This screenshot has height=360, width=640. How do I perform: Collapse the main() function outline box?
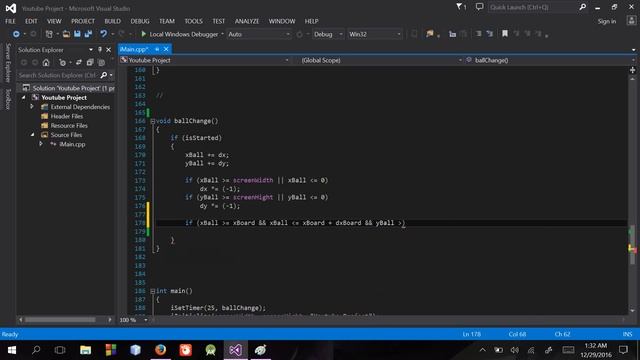pyautogui.click(x=152, y=291)
